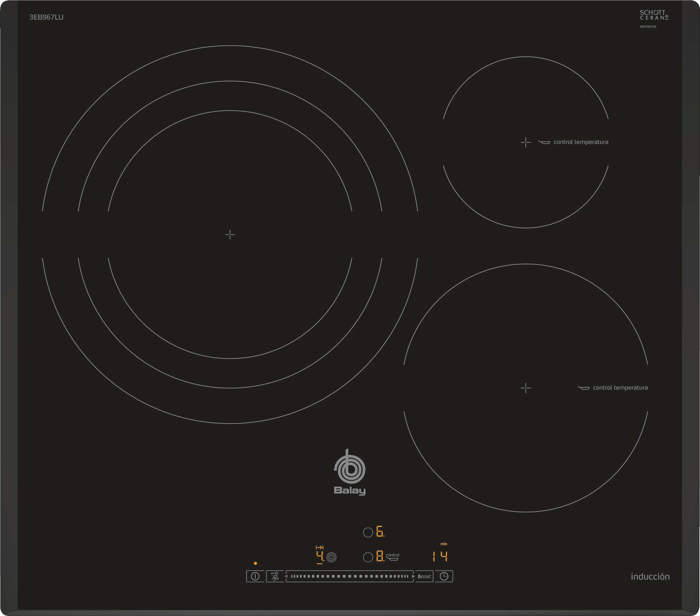Click the Balay spiral logo
This screenshot has width=700, height=616.
[x=350, y=466]
